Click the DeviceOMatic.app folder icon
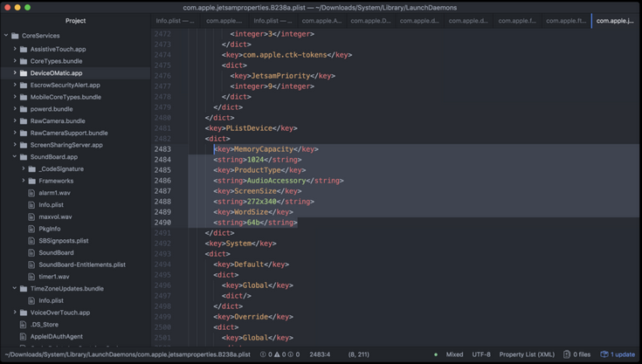 pos(24,73)
